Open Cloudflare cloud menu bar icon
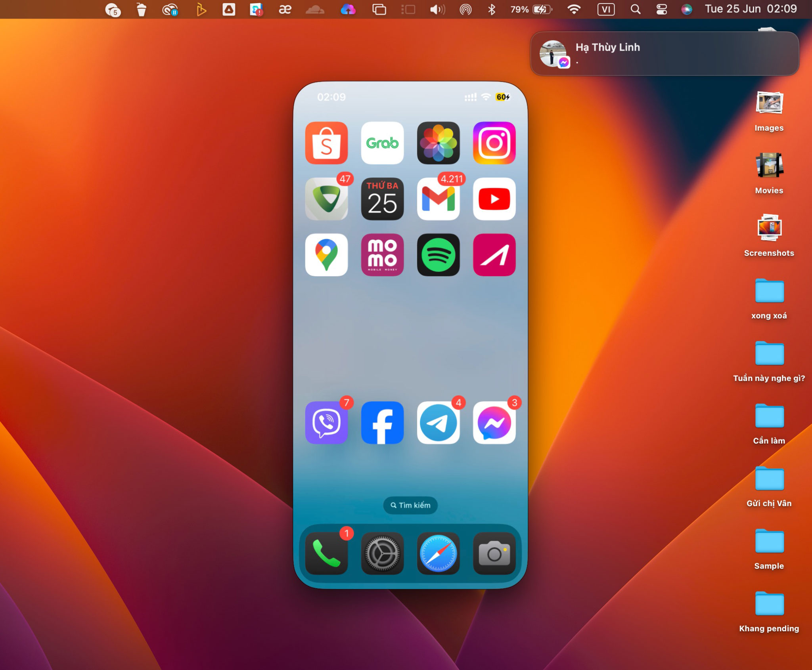 pyautogui.click(x=315, y=9)
